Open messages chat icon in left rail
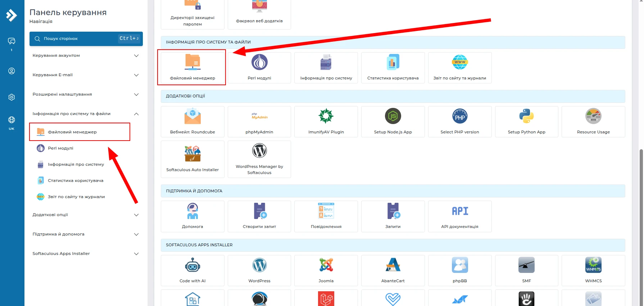Screen dimensions: 644x306 coord(12,41)
